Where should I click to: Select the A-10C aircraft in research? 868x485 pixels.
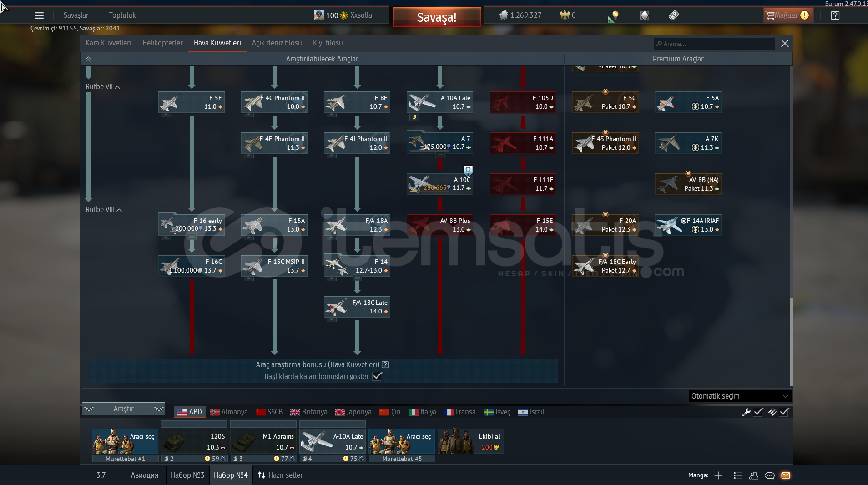tap(440, 184)
